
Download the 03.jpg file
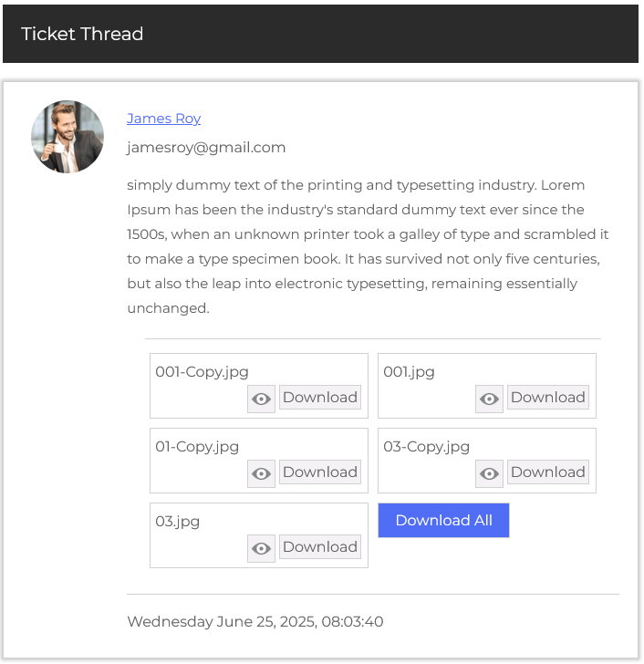click(320, 547)
